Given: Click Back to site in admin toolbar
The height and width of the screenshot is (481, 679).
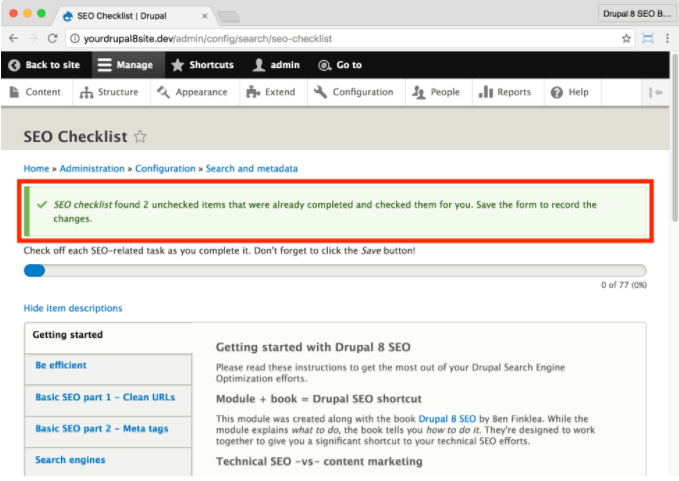Looking at the screenshot, I should click(45, 65).
